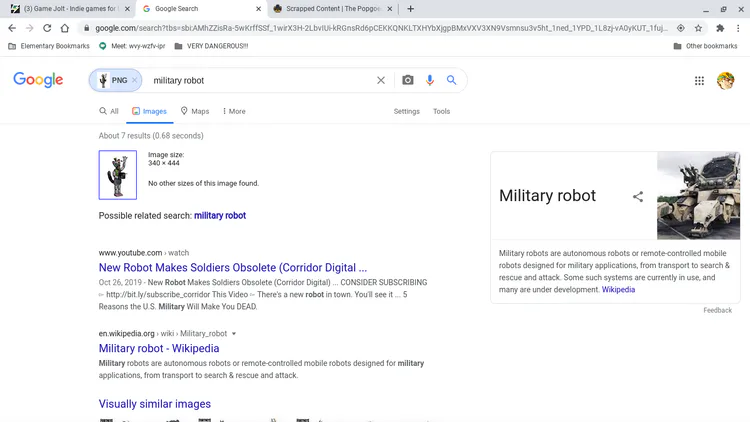Start voice search with microphone icon
The height and width of the screenshot is (422, 750).
tap(430, 80)
